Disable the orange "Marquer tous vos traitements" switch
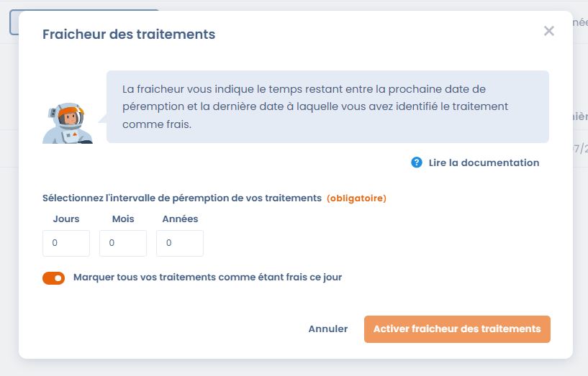 coord(54,278)
